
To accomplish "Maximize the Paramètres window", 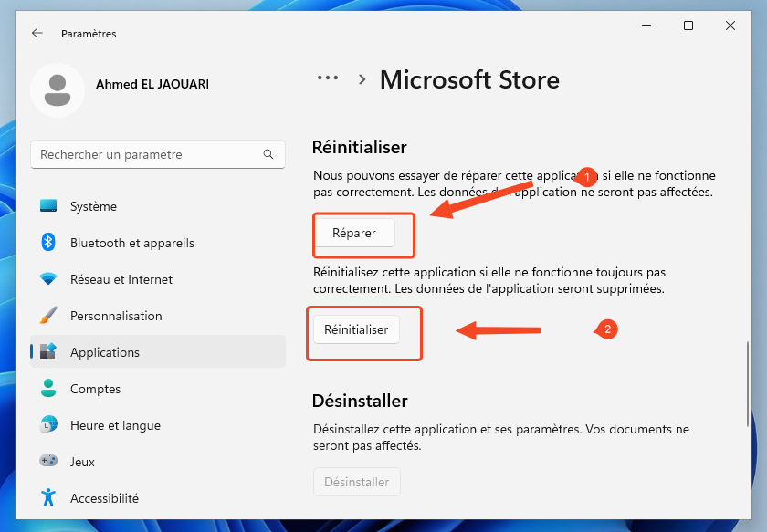I will point(688,26).
